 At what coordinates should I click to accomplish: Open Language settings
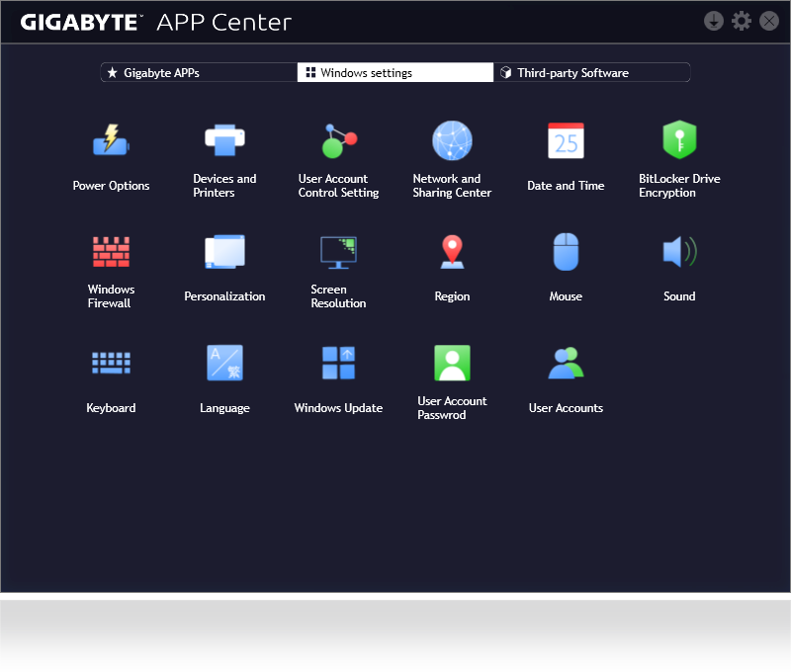(224, 363)
